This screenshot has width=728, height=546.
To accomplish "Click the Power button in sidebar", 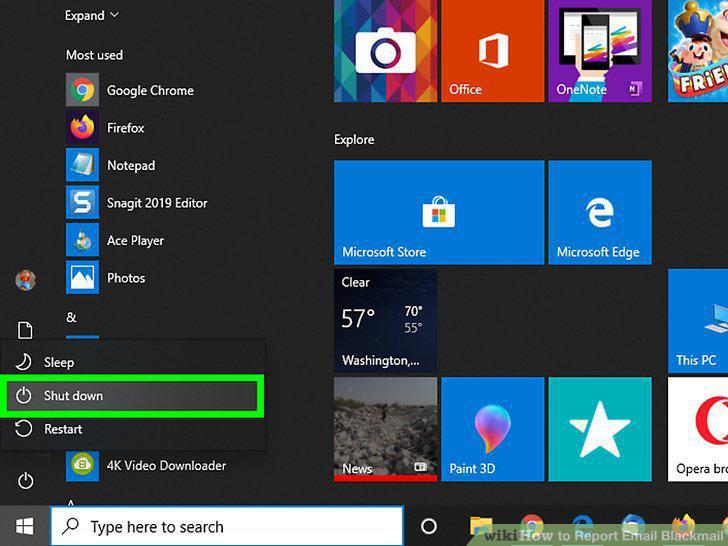I will [25, 481].
